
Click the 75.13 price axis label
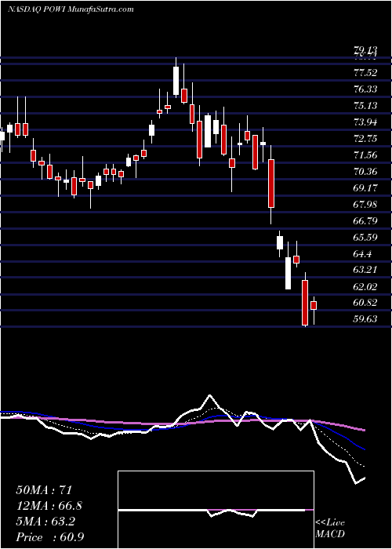(365, 106)
